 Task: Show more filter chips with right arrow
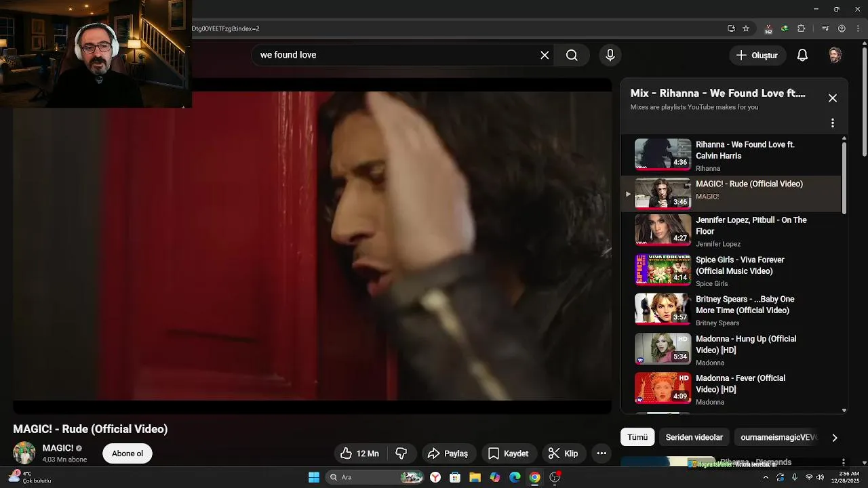coord(835,438)
